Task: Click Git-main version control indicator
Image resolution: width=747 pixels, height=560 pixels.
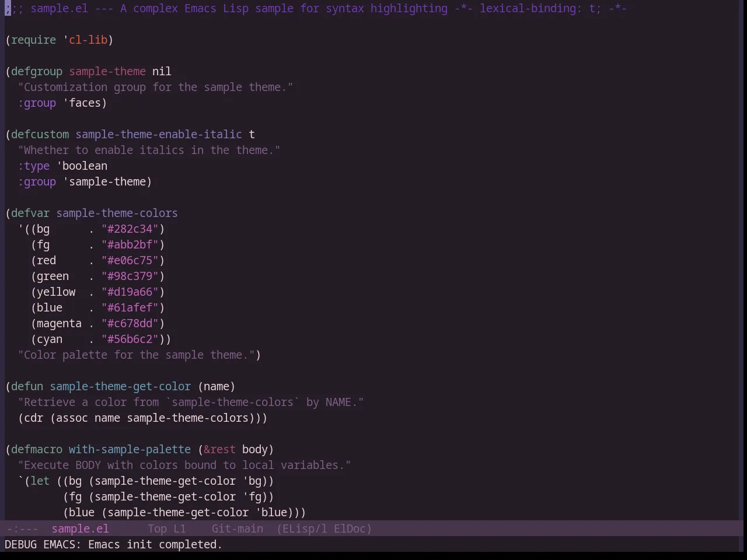Action: tap(237, 528)
